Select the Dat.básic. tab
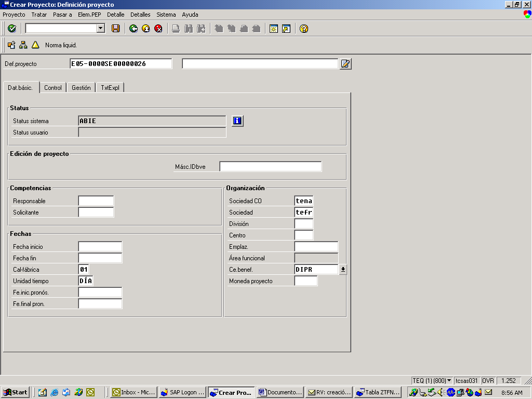The width and height of the screenshot is (532, 399). pyautogui.click(x=21, y=87)
